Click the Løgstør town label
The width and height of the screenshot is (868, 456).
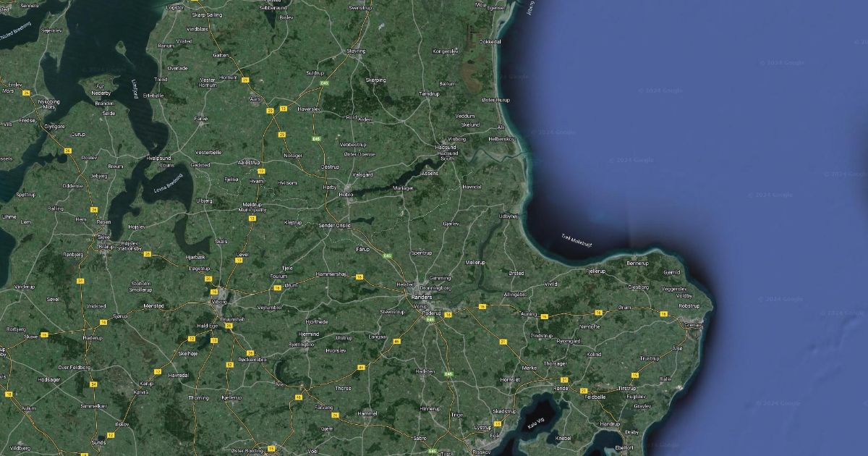[175, 7]
